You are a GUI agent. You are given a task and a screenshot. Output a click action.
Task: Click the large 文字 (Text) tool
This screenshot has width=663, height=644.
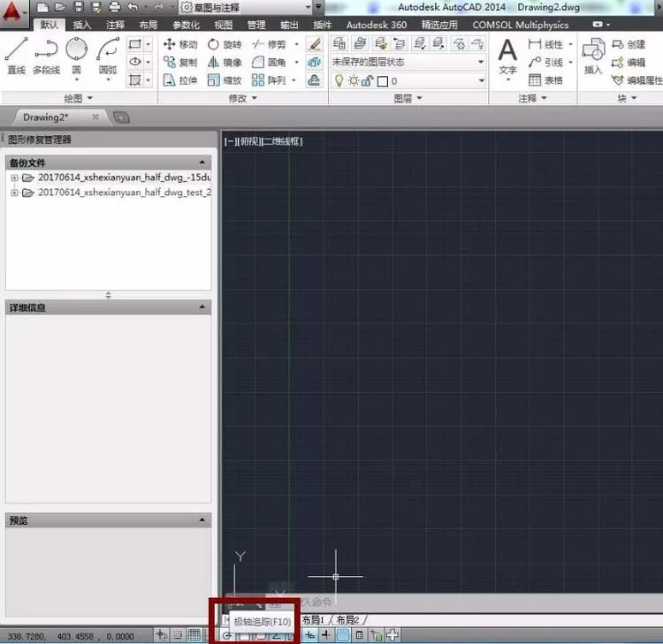coord(507,57)
